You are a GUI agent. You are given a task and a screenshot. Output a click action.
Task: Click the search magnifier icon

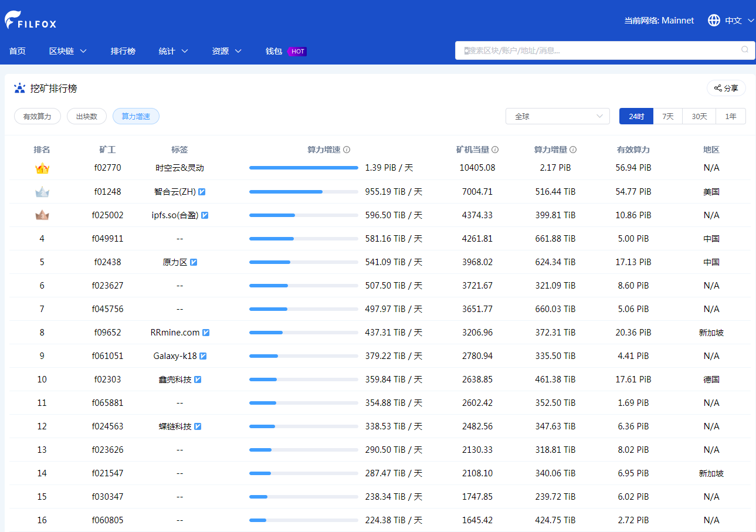(x=745, y=50)
